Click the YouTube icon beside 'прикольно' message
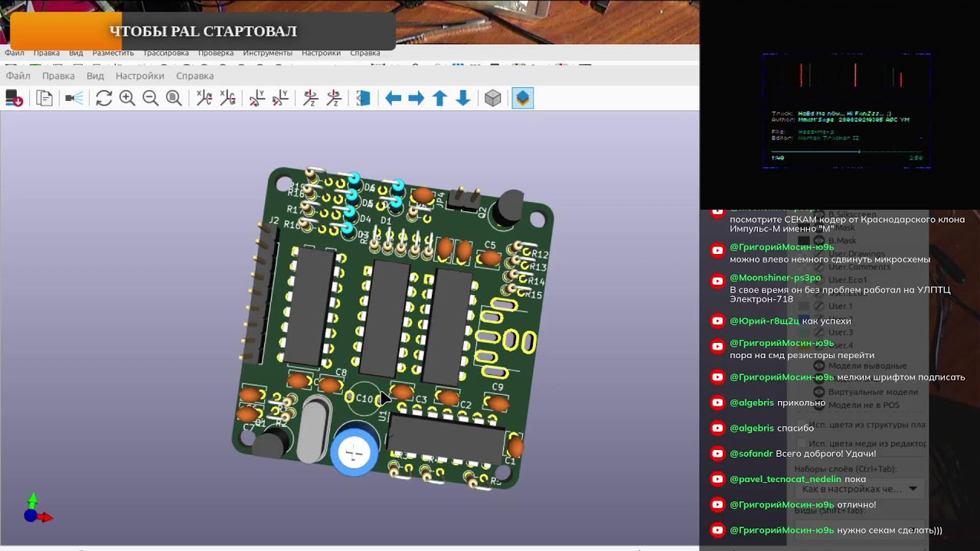Viewport: 980px width, 551px height. tap(717, 403)
